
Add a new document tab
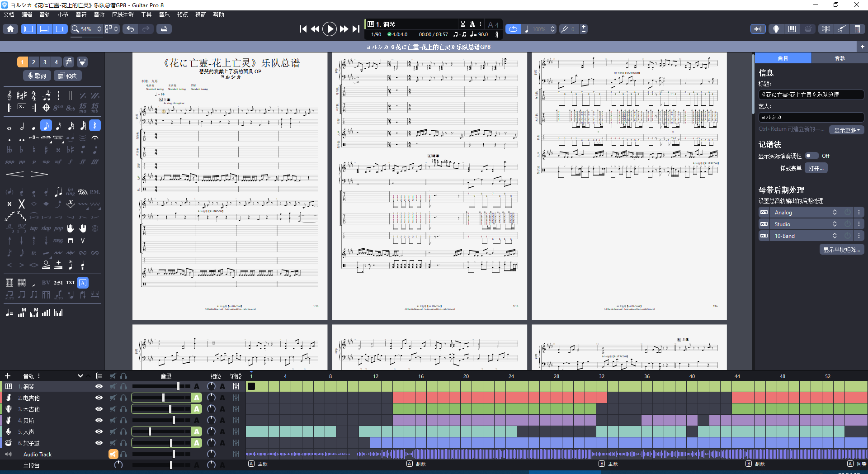[x=862, y=47]
